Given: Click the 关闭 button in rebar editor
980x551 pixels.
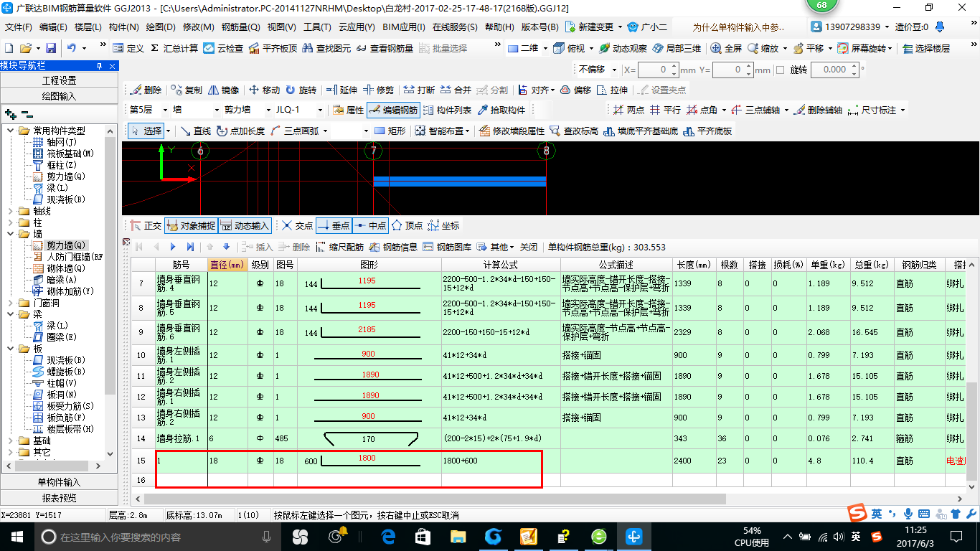Looking at the screenshot, I should point(529,247).
